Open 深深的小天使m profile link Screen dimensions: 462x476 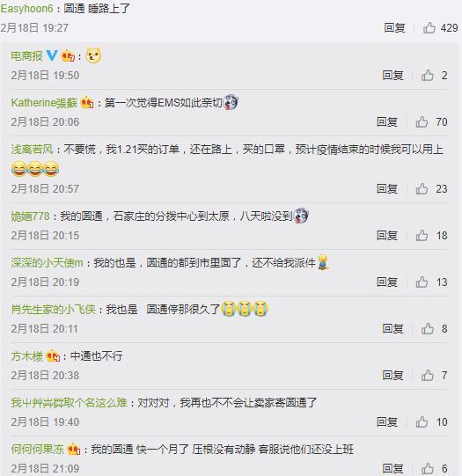[47, 263]
